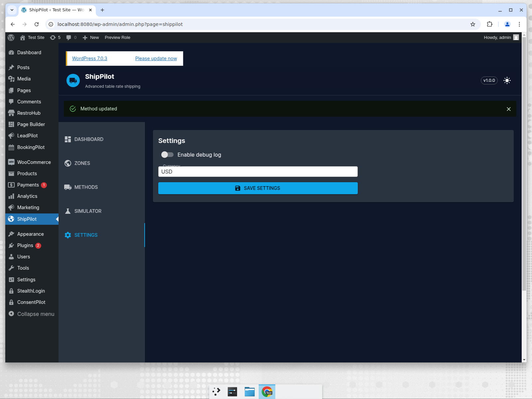Go back in browser history
This screenshot has height=399, width=532.
click(x=13, y=24)
